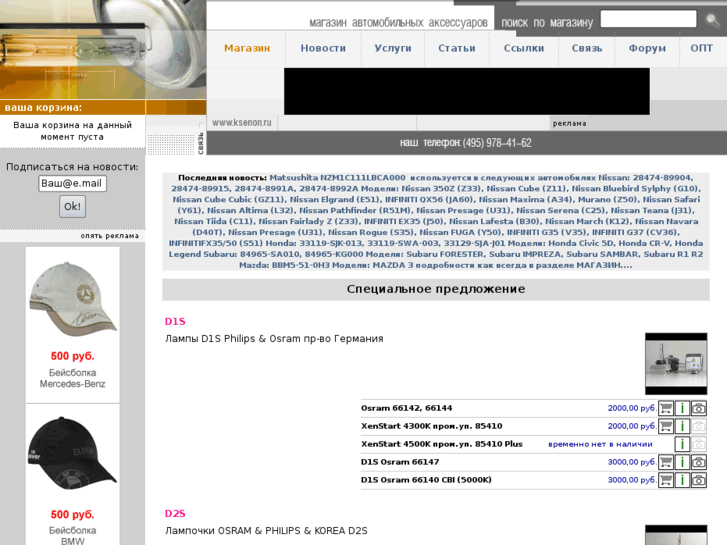Click the 500 руб. price under BMW cap

pyautogui.click(x=72, y=514)
